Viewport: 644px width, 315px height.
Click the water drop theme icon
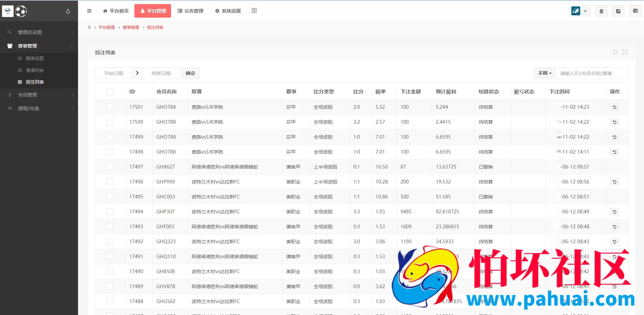click(68, 11)
